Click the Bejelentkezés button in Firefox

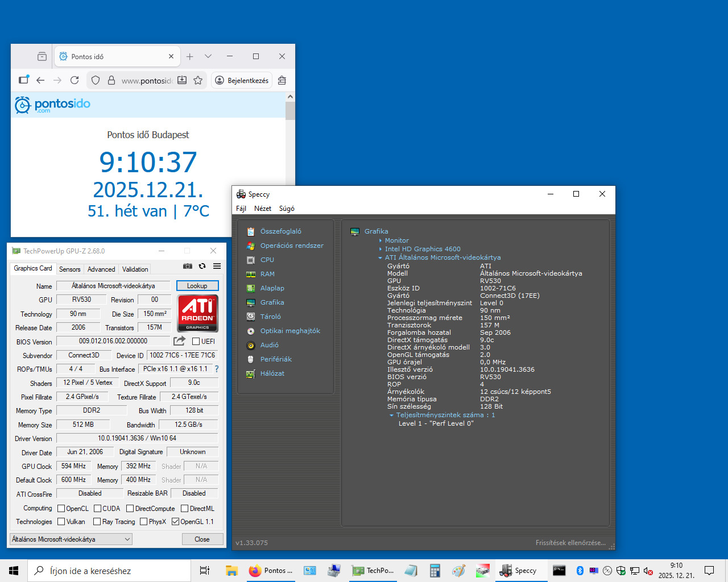242,80
